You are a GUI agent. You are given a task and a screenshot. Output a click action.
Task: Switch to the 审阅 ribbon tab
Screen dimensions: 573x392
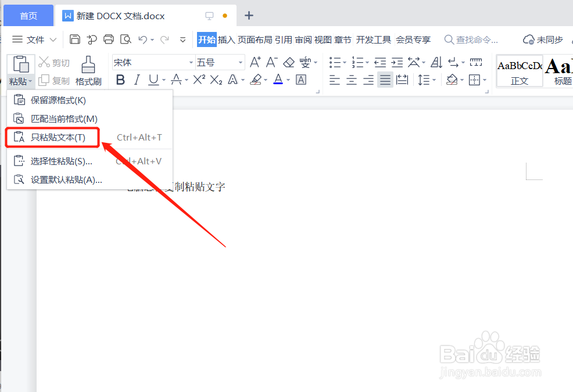click(304, 39)
